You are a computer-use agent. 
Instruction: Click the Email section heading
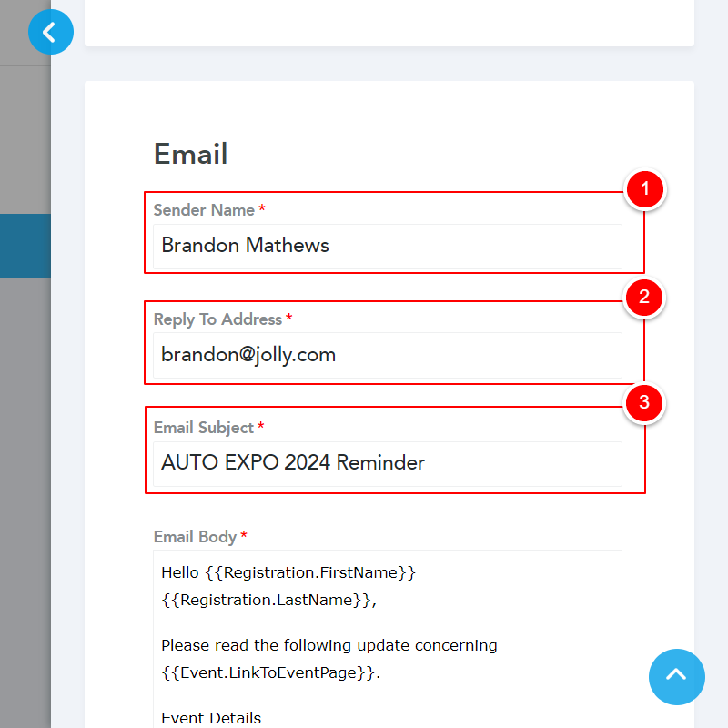190,154
